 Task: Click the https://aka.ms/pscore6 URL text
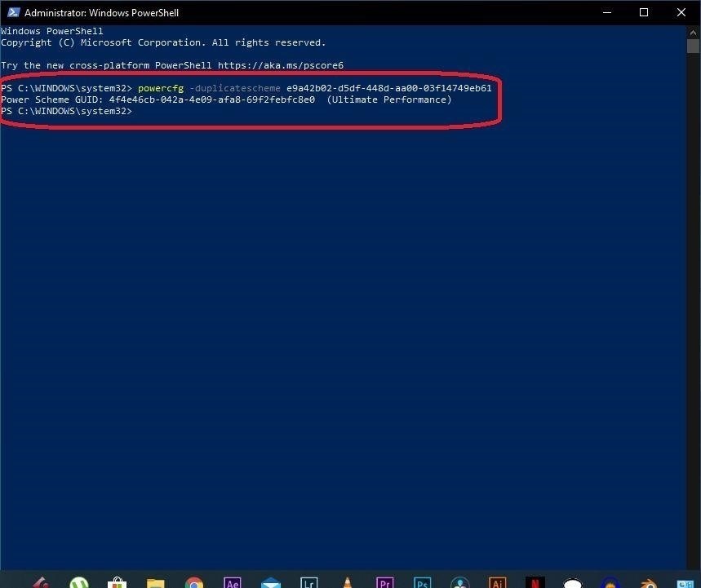pos(281,65)
